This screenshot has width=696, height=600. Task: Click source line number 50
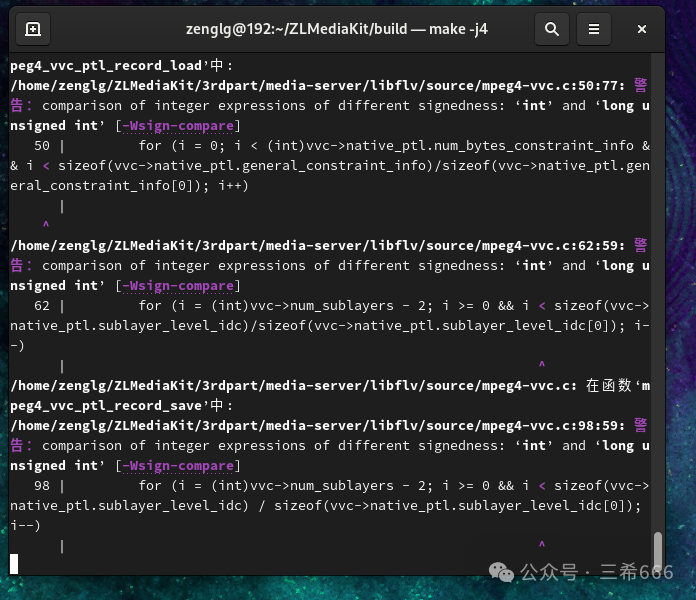[x=41, y=145]
